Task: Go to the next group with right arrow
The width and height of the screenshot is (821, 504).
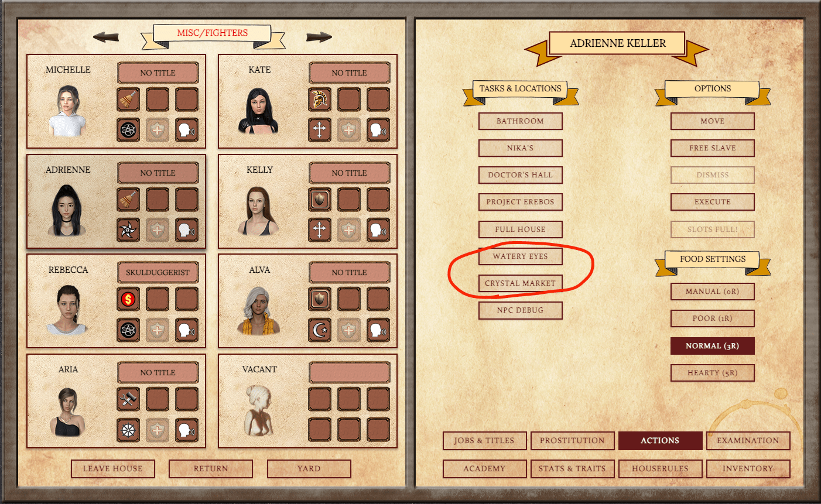Action: 319,37
